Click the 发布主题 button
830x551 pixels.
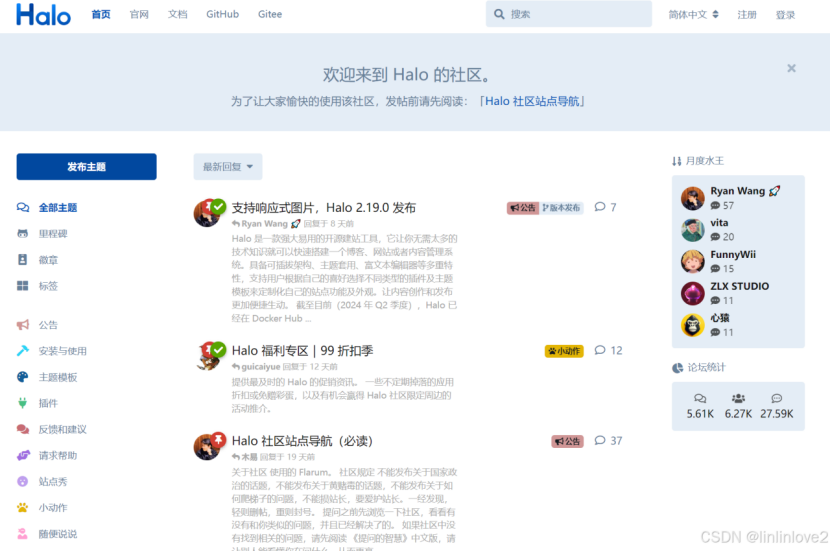(86, 167)
